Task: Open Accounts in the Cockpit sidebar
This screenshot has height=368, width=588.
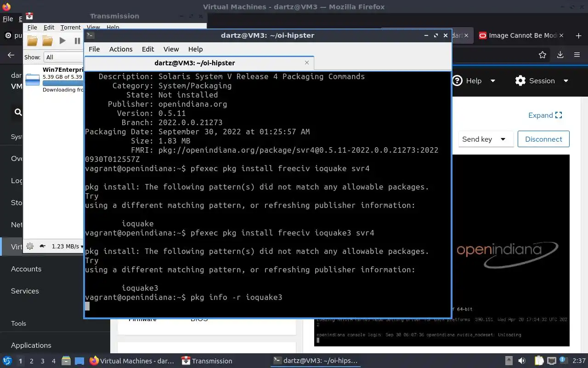Action: point(26,269)
